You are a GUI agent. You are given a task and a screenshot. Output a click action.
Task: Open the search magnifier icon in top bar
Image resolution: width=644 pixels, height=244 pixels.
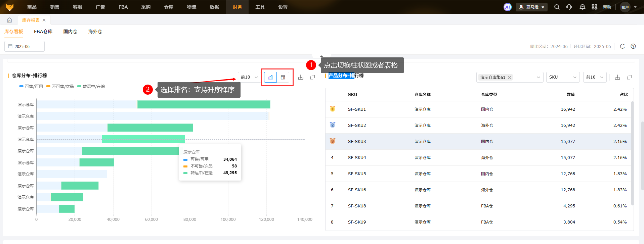coord(557,7)
